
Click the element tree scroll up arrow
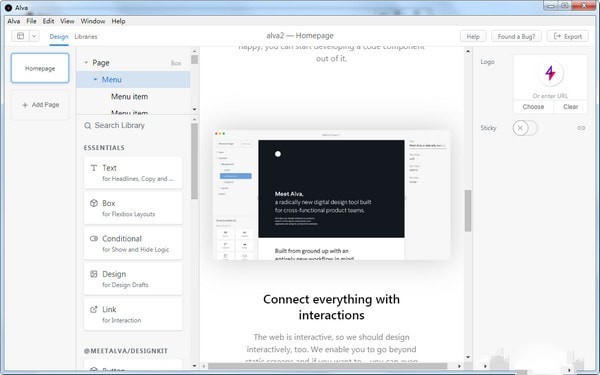(x=194, y=51)
